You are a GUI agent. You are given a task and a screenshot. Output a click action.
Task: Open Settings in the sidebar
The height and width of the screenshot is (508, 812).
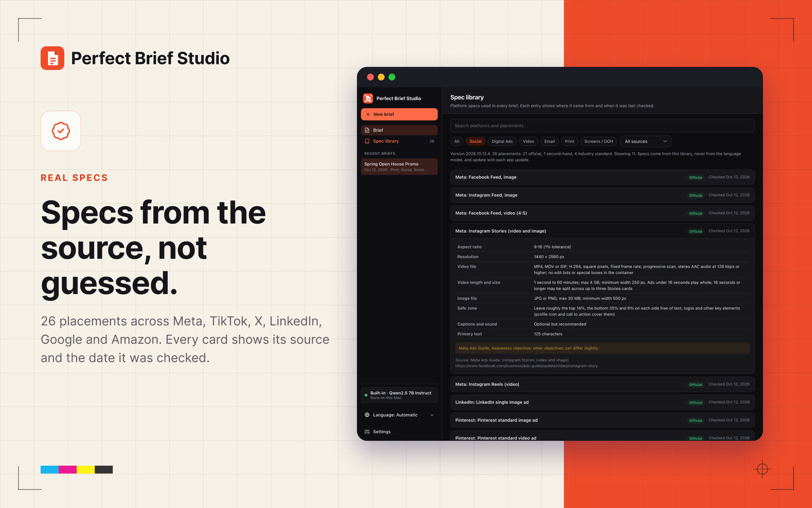399,432
